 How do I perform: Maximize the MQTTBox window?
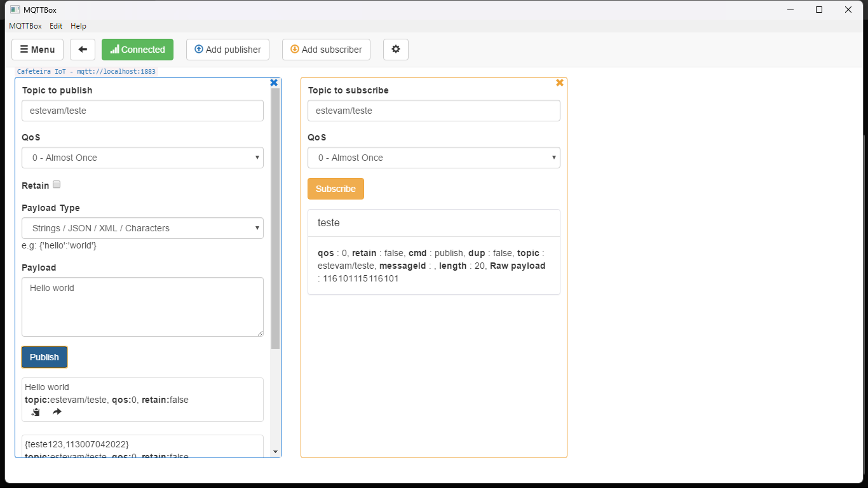(x=819, y=10)
